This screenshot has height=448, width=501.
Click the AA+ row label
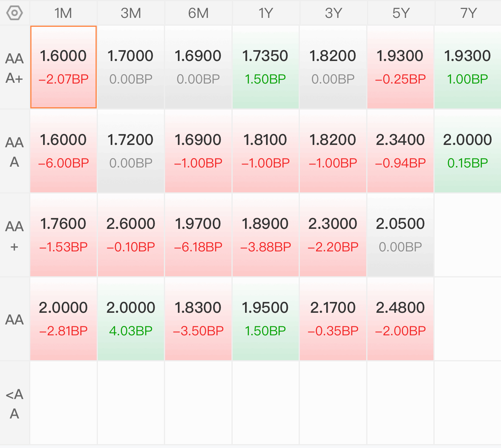pos(15,236)
